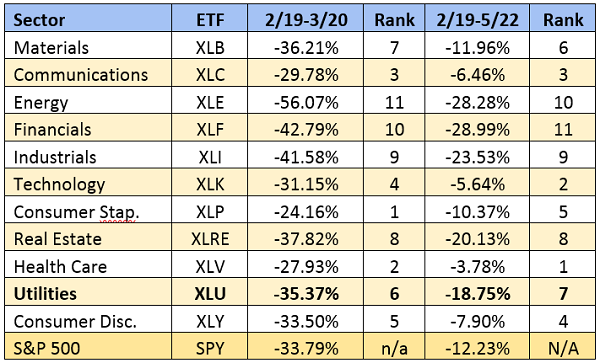The width and height of the screenshot is (600, 363).
Task: Select the SPY ticker cell
Action: click(209, 347)
